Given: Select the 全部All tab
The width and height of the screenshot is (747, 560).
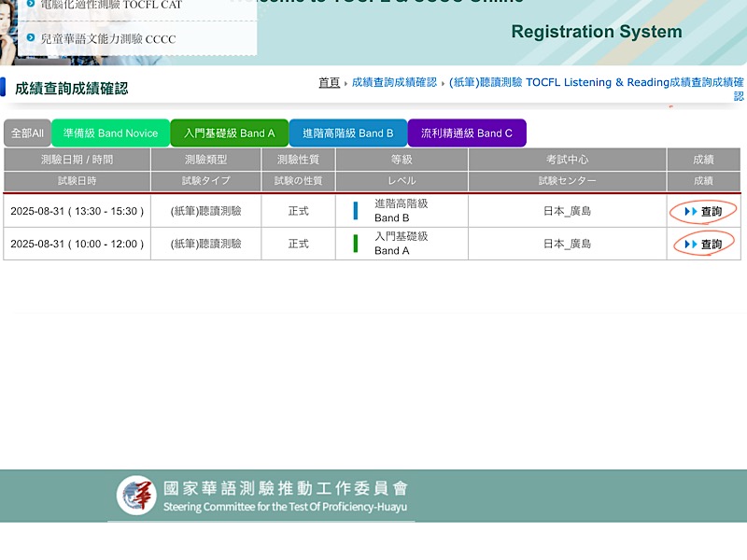Looking at the screenshot, I should click(x=27, y=133).
